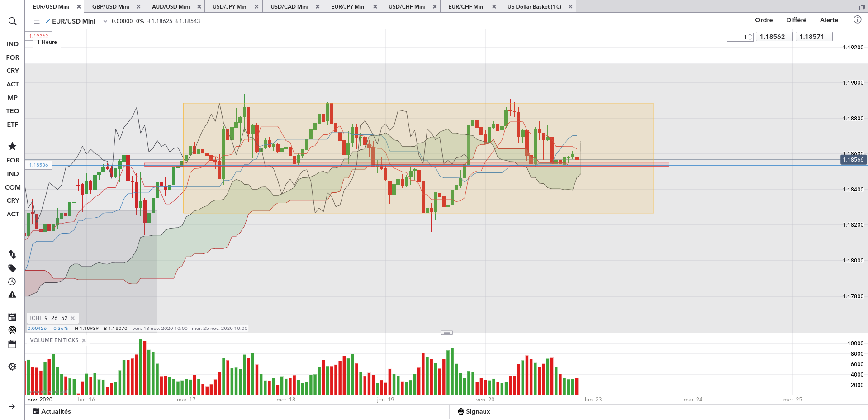Image resolution: width=868 pixels, height=420 pixels.
Task: Switch to the US Dollar Basket tab
Action: point(534,7)
